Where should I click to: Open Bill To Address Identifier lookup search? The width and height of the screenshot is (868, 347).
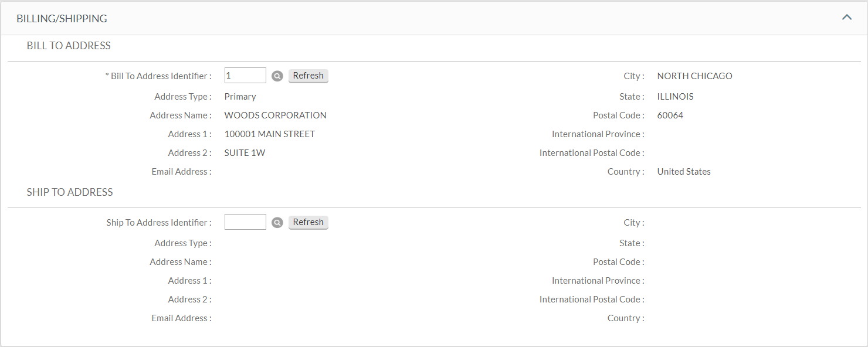(277, 76)
